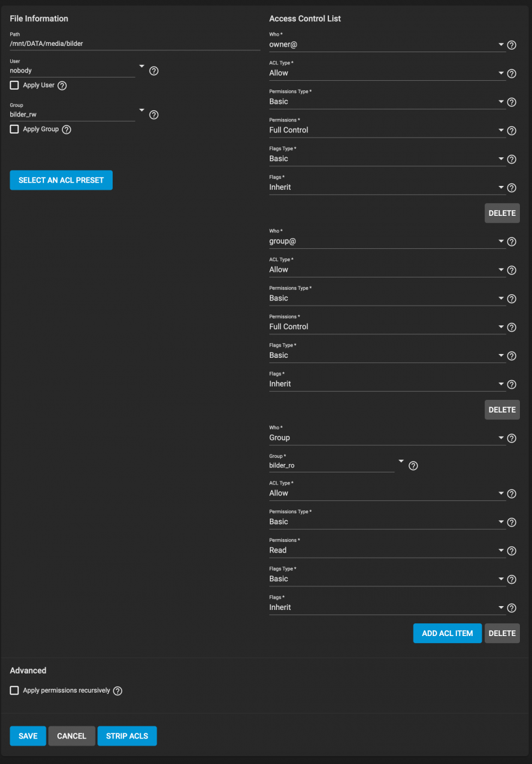
Task: Click help icon for owner@ Who field
Action: pyautogui.click(x=512, y=45)
